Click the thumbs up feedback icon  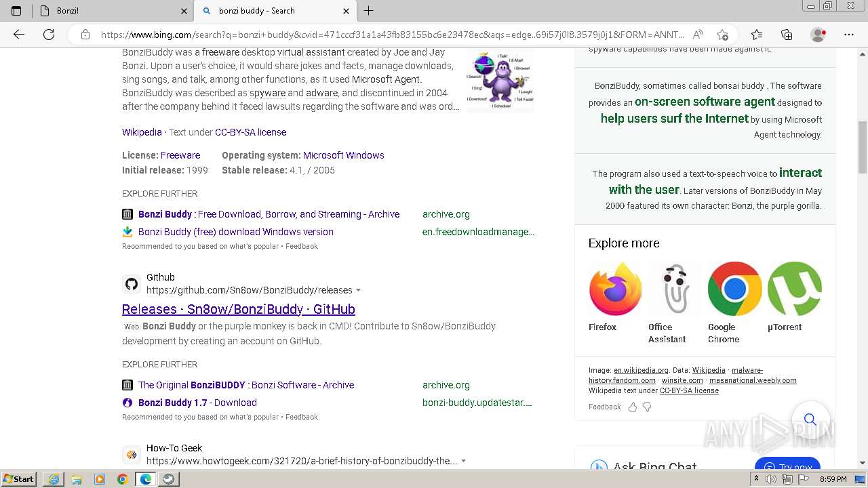(633, 407)
